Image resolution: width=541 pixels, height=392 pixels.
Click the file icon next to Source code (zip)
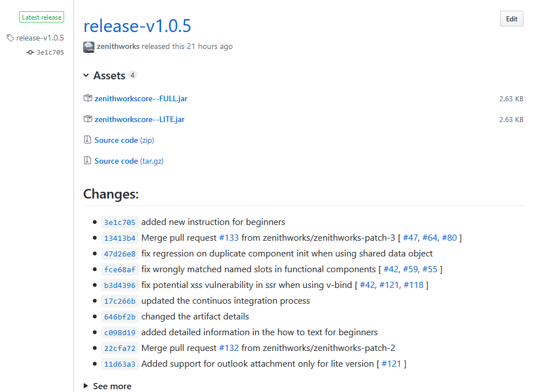(88, 139)
